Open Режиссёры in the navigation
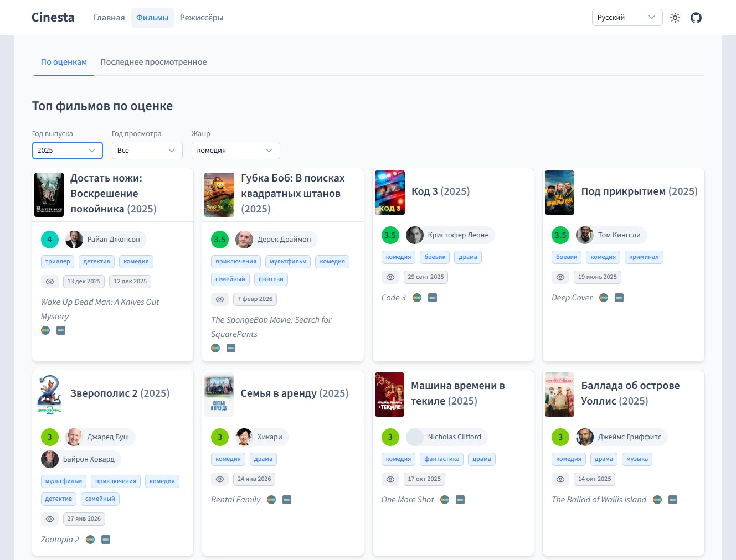Image resolution: width=736 pixels, height=560 pixels. click(x=202, y=18)
